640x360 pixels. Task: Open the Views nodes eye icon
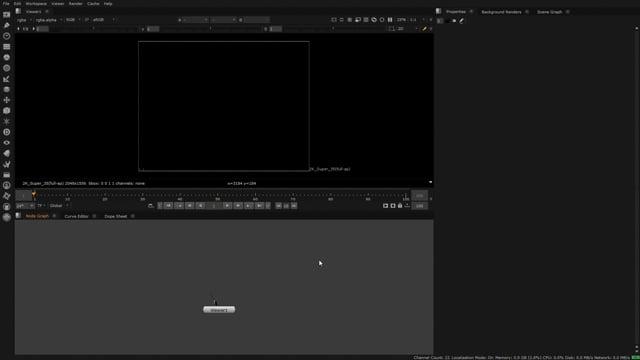(7, 142)
